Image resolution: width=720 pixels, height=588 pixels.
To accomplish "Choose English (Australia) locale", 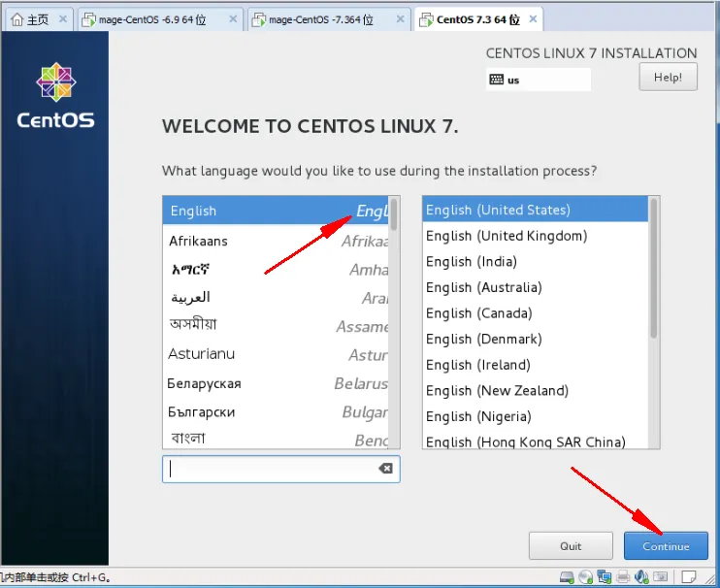I will pos(536,287).
